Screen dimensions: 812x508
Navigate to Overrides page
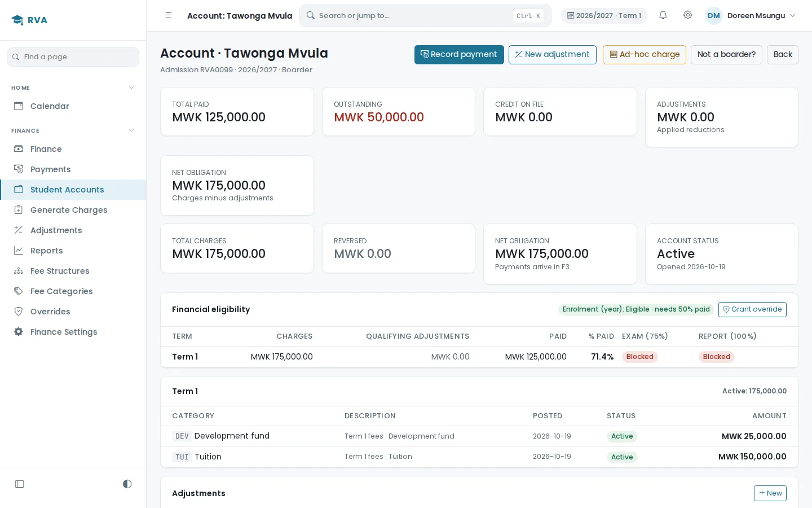click(x=73, y=312)
